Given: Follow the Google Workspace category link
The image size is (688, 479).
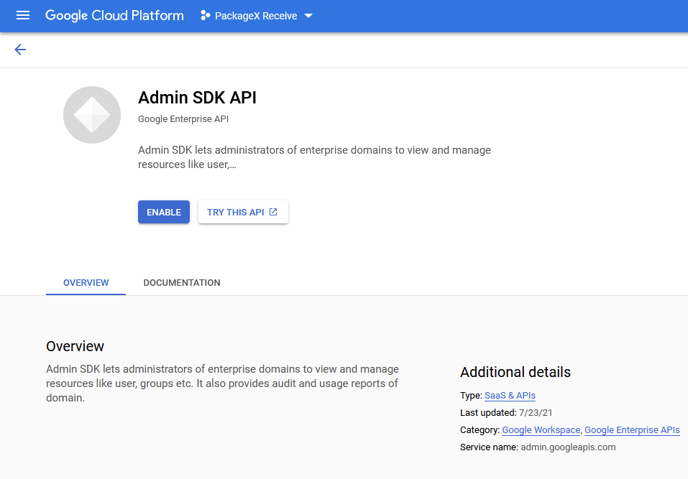Looking at the screenshot, I should [x=541, y=430].
